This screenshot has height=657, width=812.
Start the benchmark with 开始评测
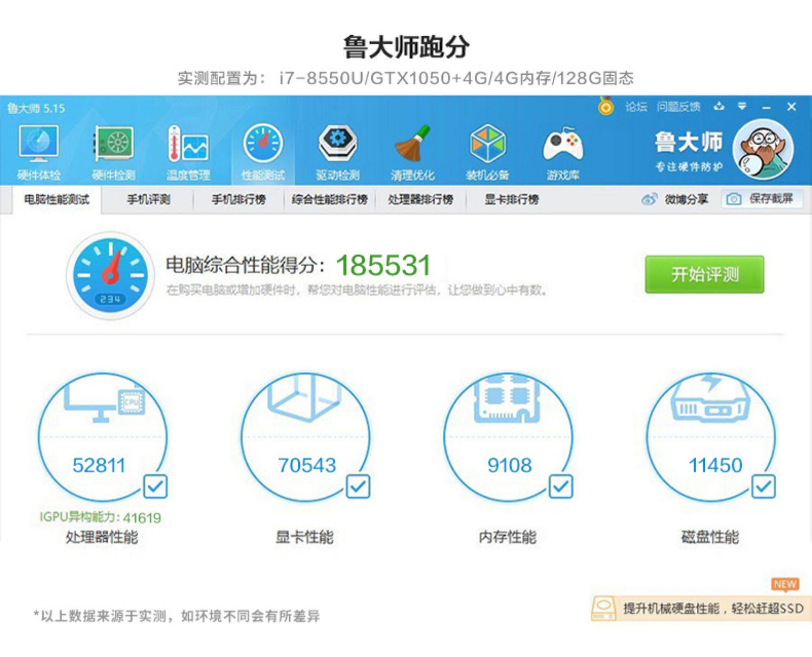(x=704, y=274)
